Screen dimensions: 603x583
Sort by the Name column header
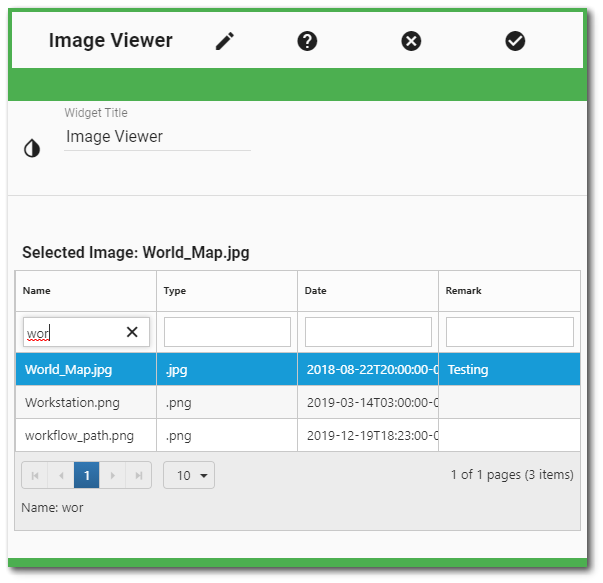tap(86, 291)
